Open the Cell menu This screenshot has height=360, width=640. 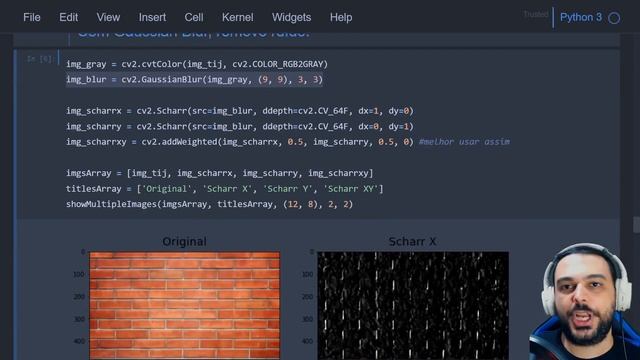click(x=193, y=18)
